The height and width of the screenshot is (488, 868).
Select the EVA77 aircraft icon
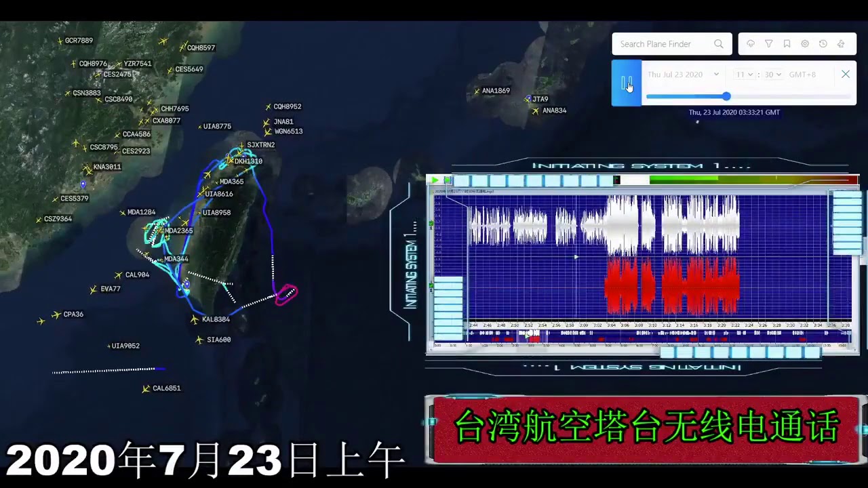[x=94, y=289]
